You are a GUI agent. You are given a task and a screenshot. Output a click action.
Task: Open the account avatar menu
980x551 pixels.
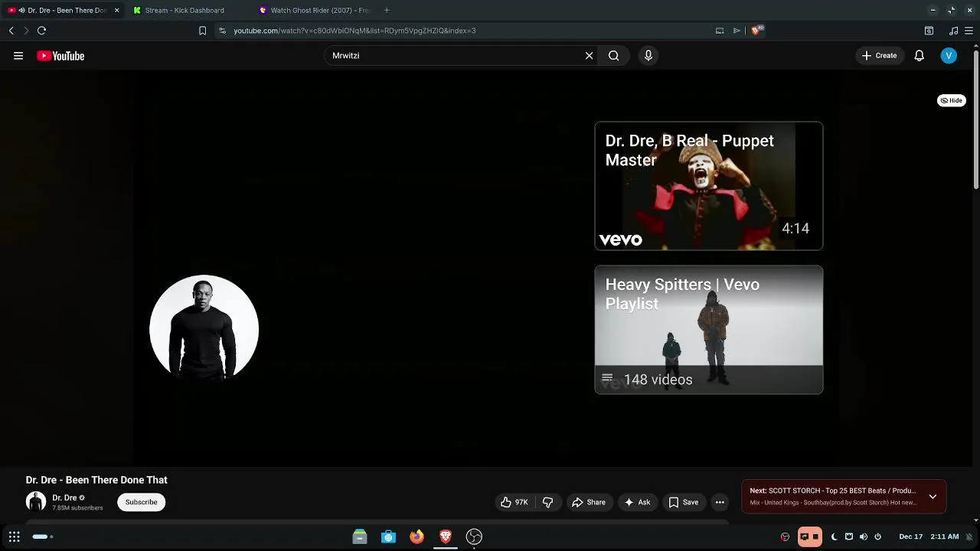coord(949,56)
